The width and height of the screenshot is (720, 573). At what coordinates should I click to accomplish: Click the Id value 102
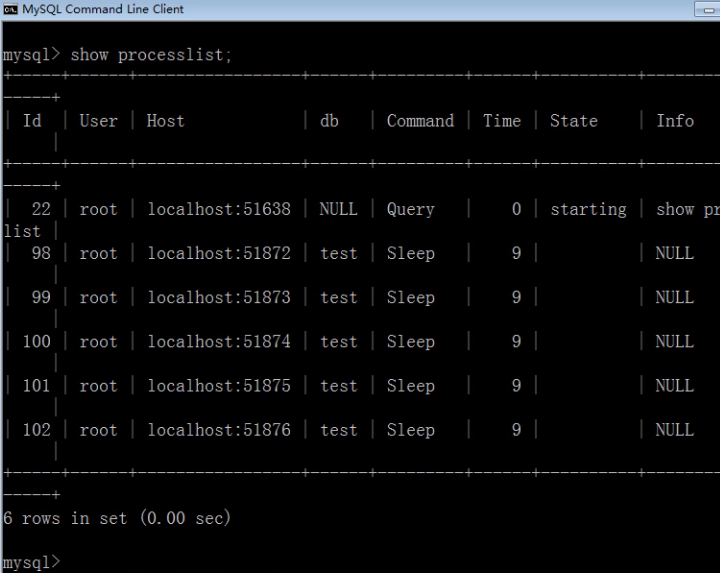click(37, 430)
